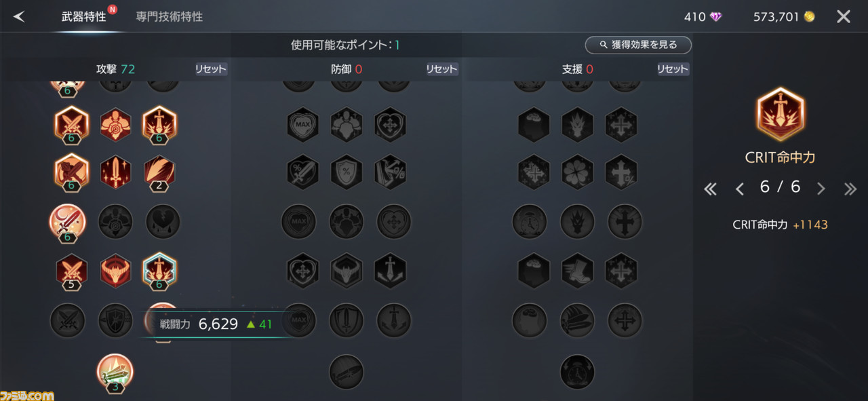Viewport: 868px width, 401px height.
Task: Select the crossed swords node at level 5
Action: [x=71, y=271]
